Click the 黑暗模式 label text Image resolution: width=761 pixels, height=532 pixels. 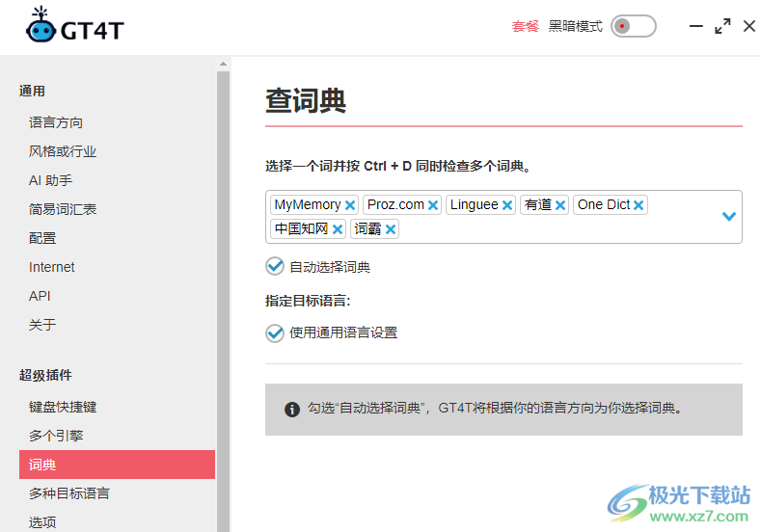(x=575, y=26)
